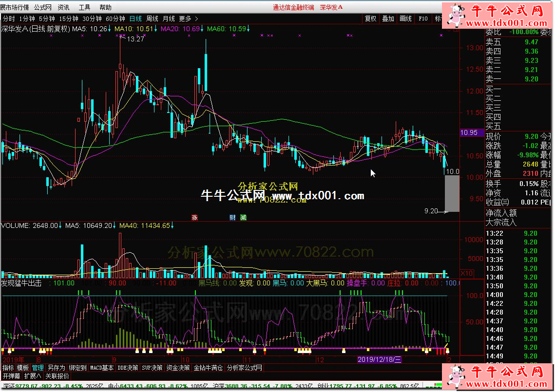Click the 卖一 price 9.20
The width and height of the screenshot is (555, 392).
click(x=531, y=78)
